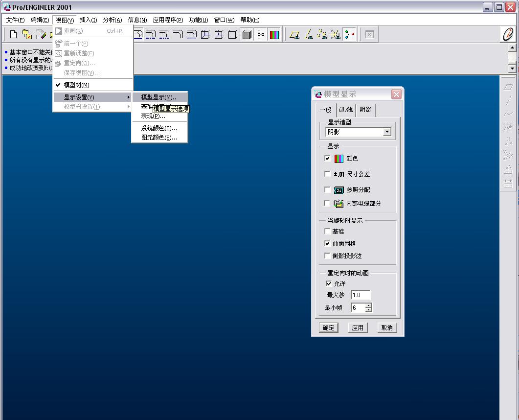Click the rainbow colors toolbar icon

274,34
